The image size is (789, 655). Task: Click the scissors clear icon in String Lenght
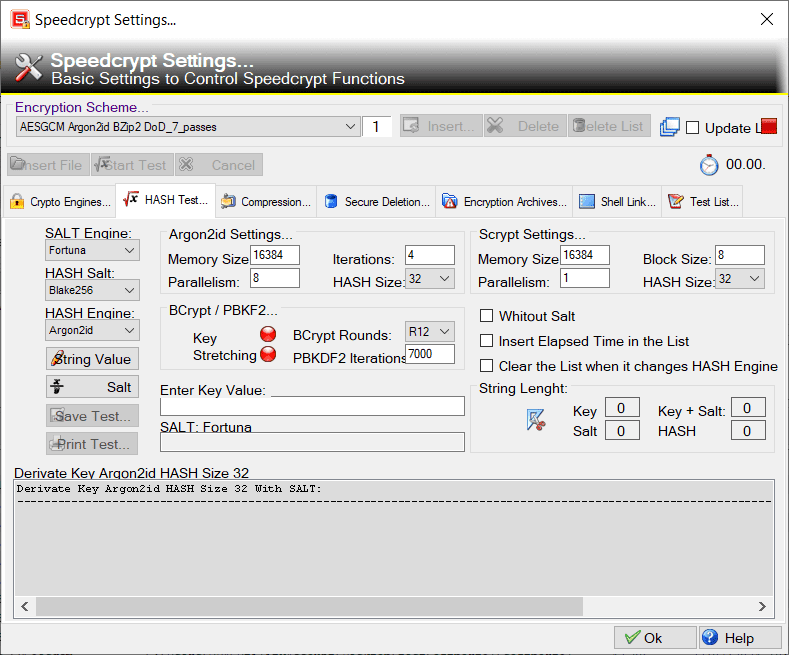coord(536,420)
